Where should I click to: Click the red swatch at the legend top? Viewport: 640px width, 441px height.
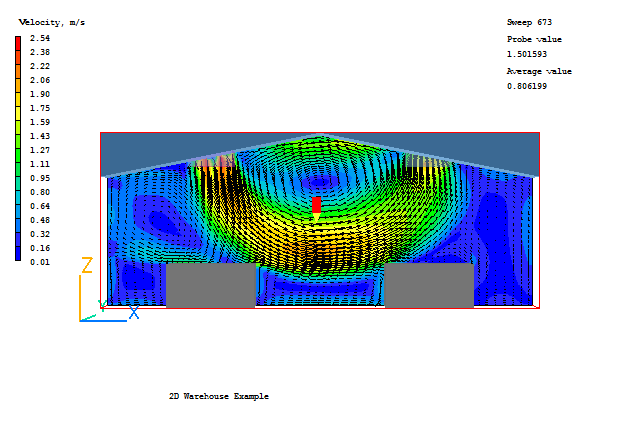pyautogui.click(x=18, y=41)
